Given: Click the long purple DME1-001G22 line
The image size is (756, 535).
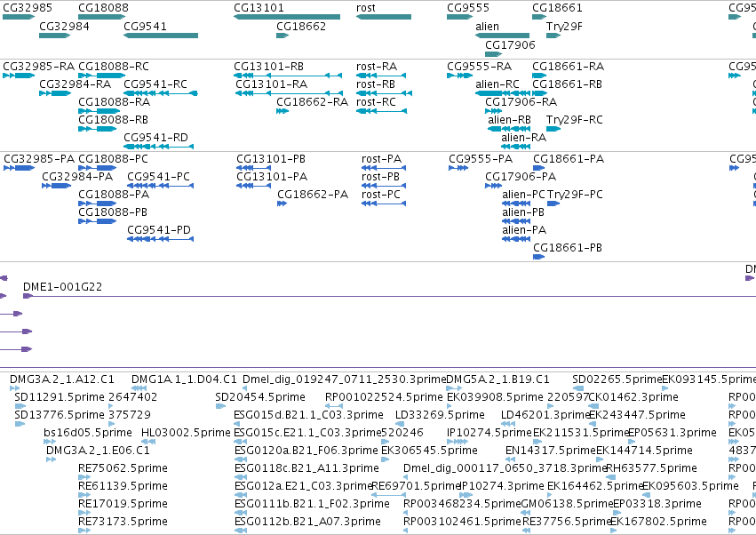Looking at the screenshot, I should click(x=390, y=296).
